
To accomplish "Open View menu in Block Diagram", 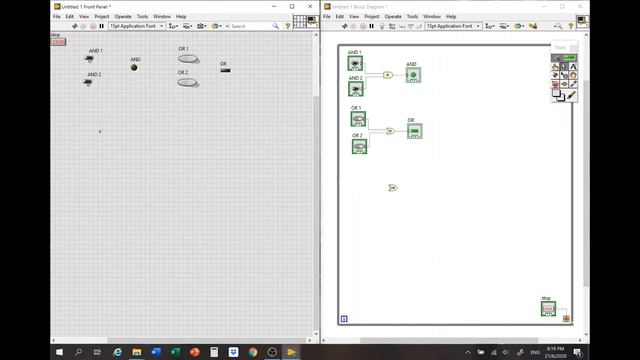I will [x=354, y=16].
